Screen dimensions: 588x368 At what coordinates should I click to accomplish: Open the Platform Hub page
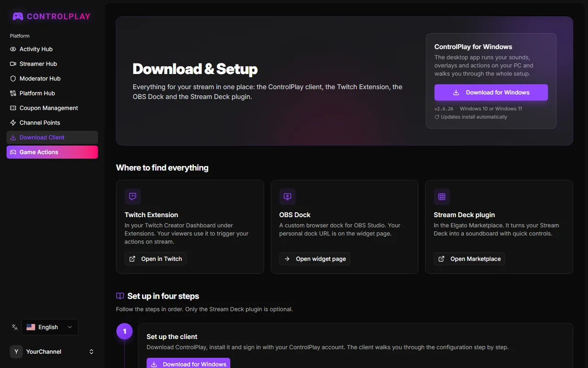52,93
